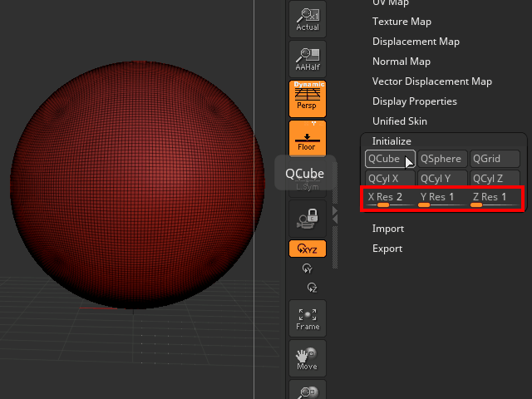Image resolution: width=532 pixels, height=399 pixels.
Task: Click the camera lock icon
Action: click(308, 219)
